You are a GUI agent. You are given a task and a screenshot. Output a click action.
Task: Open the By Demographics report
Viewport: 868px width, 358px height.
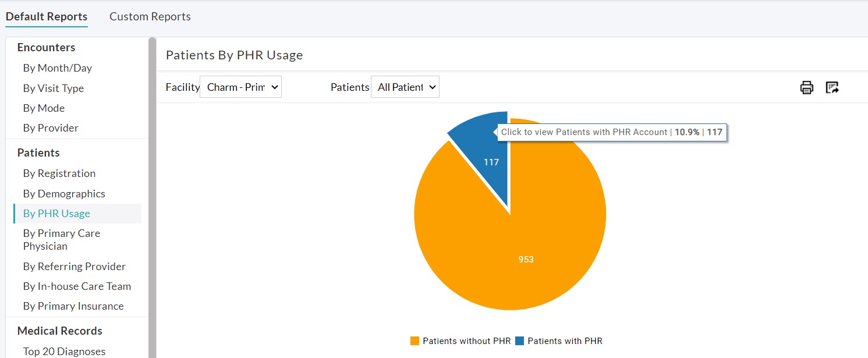tap(64, 193)
